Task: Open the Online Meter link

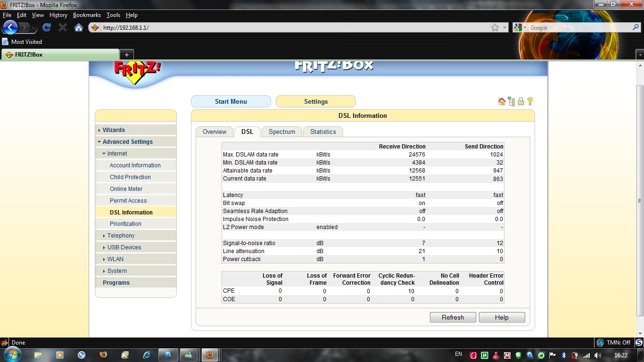Action: pyautogui.click(x=126, y=189)
